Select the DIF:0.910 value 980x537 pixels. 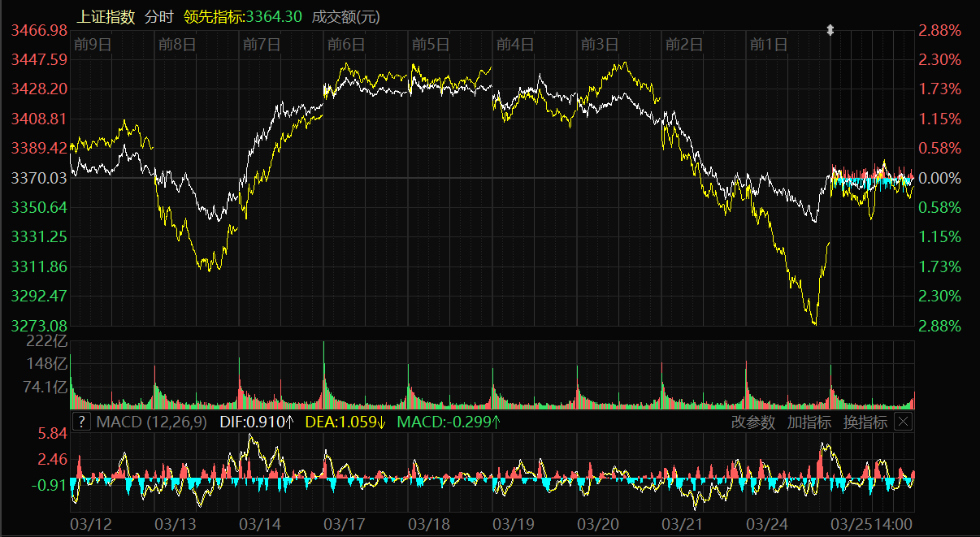click(257, 422)
